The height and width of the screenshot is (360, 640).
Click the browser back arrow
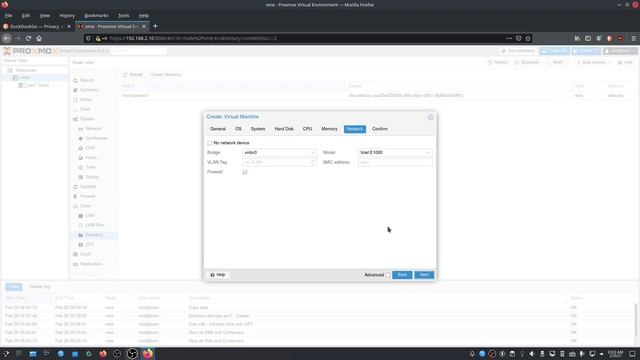(7, 38)
